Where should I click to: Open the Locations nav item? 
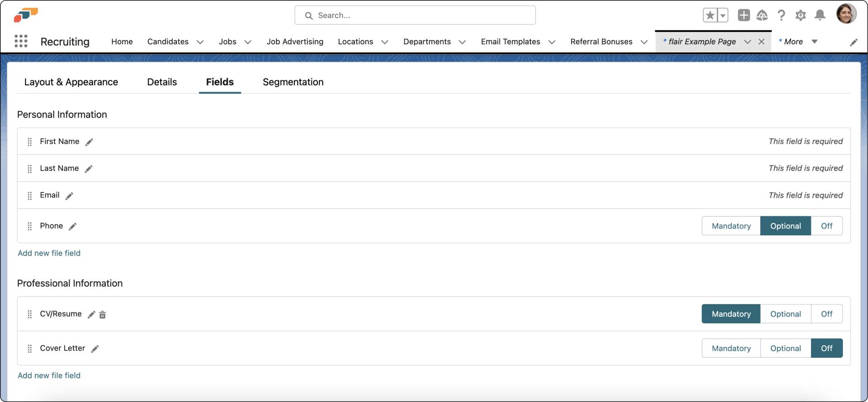point(355,42)
